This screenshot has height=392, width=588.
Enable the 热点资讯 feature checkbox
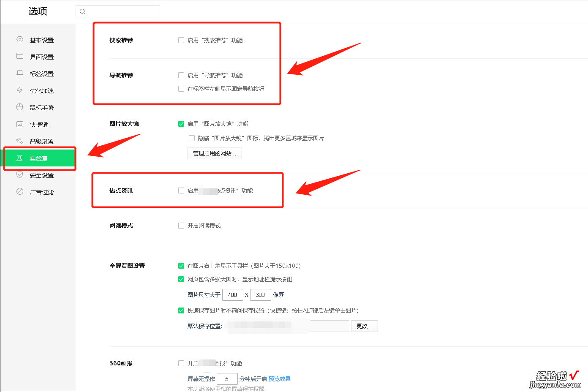[x=181, y=191]
